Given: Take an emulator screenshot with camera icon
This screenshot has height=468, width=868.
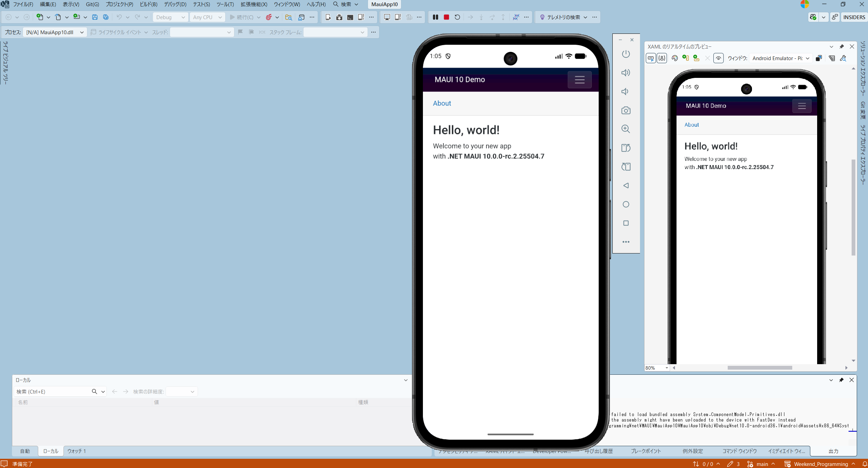Looking at the screenshot, I should [x=626, y=110].
